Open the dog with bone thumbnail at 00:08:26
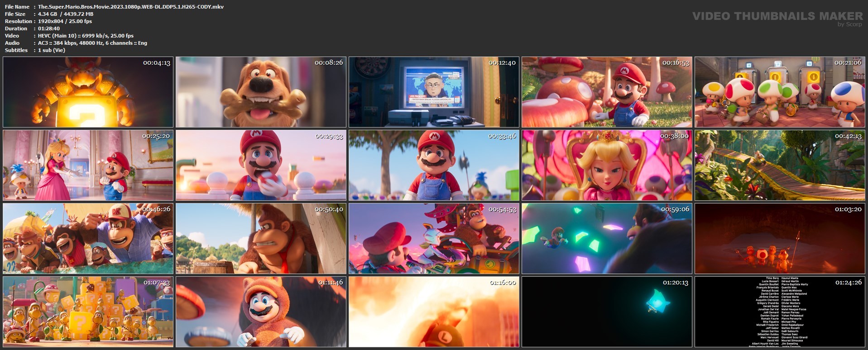This screenshot has height=350, width=868. tap(261, 92)
